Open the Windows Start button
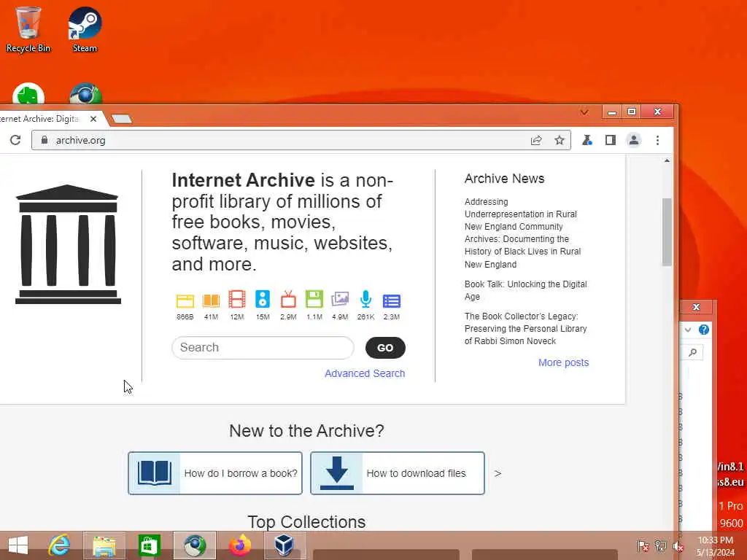The width and height of the screenshot is (747, 560). point(18,545)
